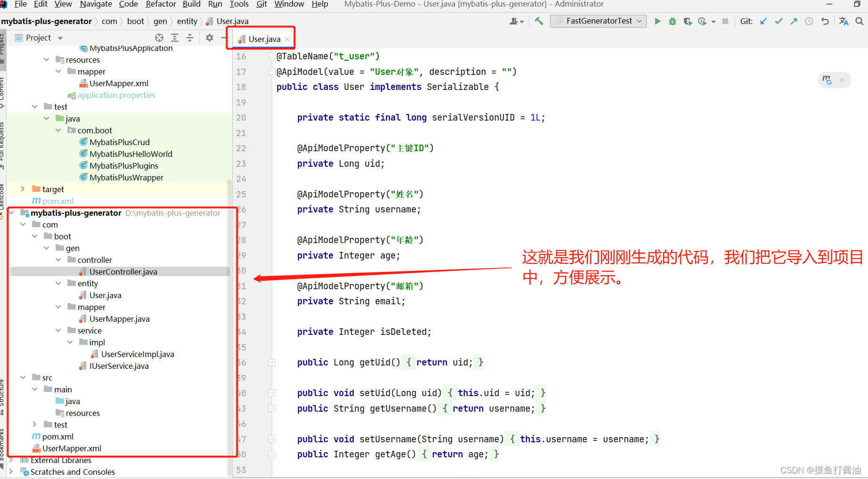Open the translate plugin icon
The image size is (868, 479).
click(844, 21)
